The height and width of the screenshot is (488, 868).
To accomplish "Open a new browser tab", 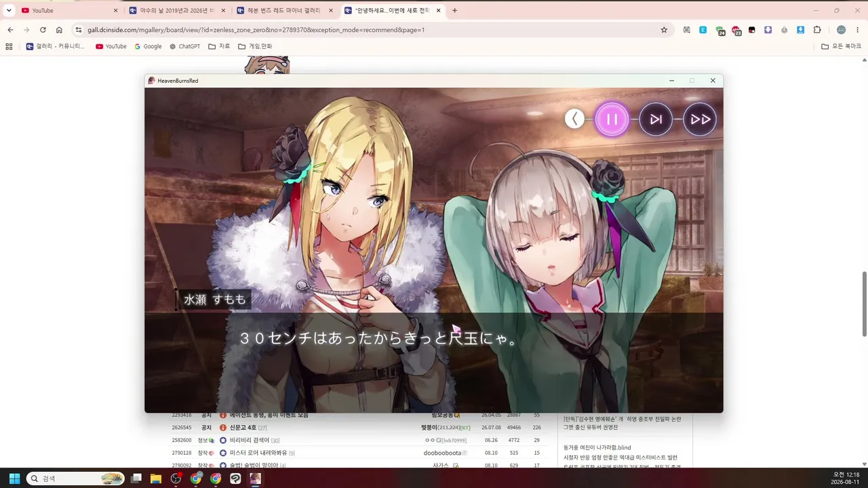I will pos(454,10).
